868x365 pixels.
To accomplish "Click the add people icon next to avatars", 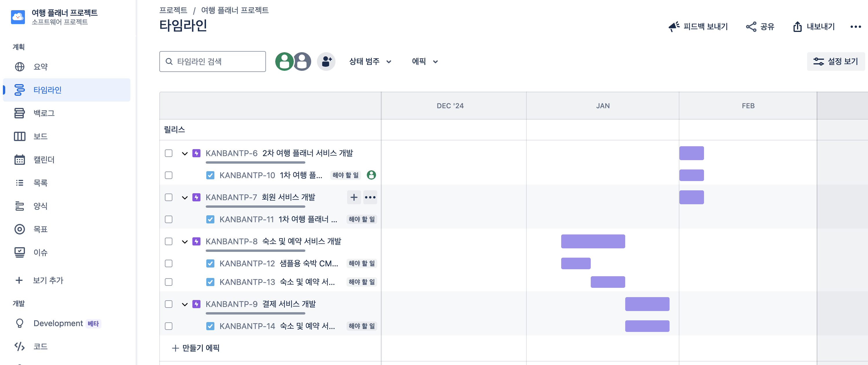I will 326,62.
